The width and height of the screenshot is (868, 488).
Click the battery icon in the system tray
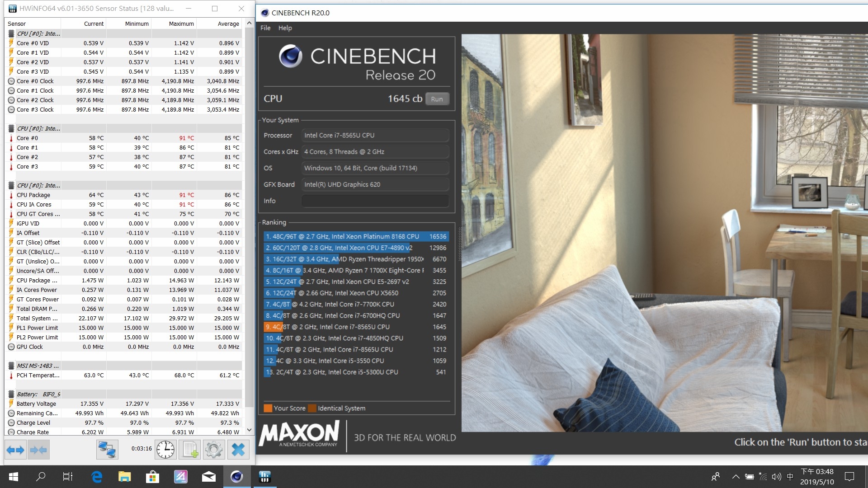click(x=750, y=477)
